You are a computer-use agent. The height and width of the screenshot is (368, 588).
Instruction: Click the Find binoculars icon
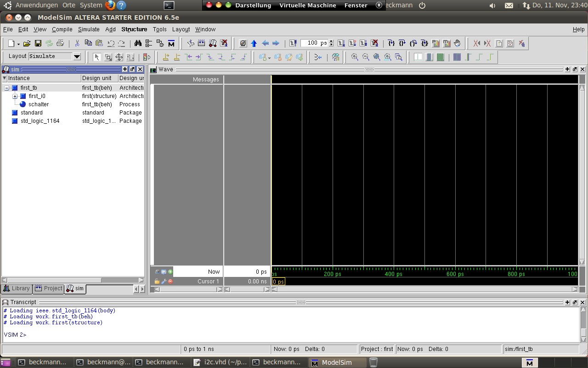point(138,43)
